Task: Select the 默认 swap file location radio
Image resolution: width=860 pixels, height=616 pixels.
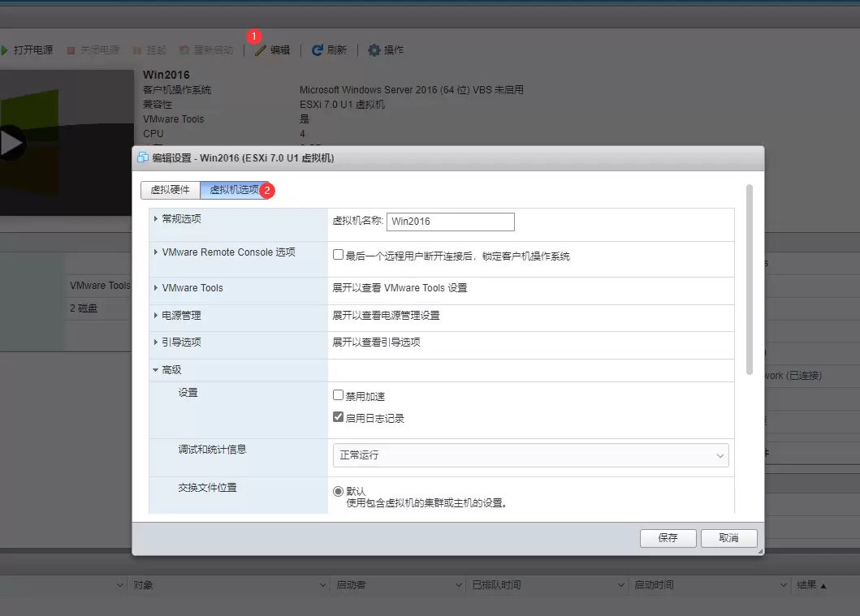Action: coord(339,492)
